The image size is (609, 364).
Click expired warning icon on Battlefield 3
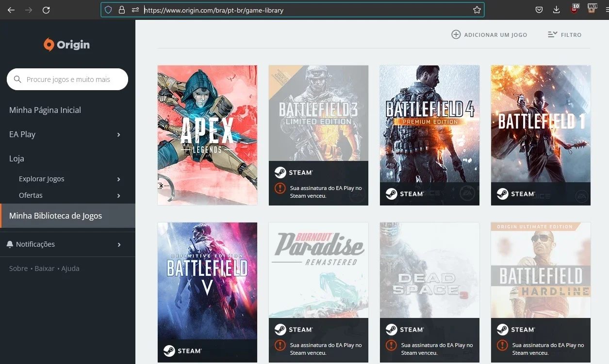point(280,189)
